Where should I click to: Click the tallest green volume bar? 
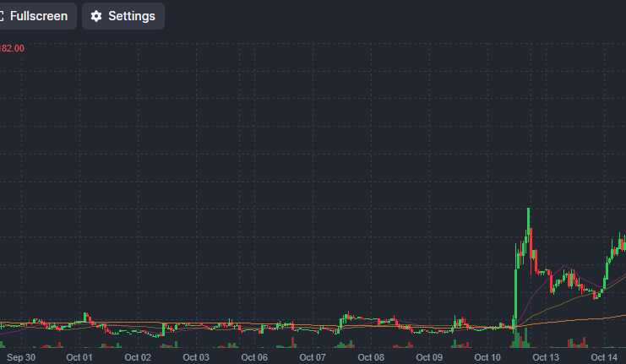coord(516,334)
